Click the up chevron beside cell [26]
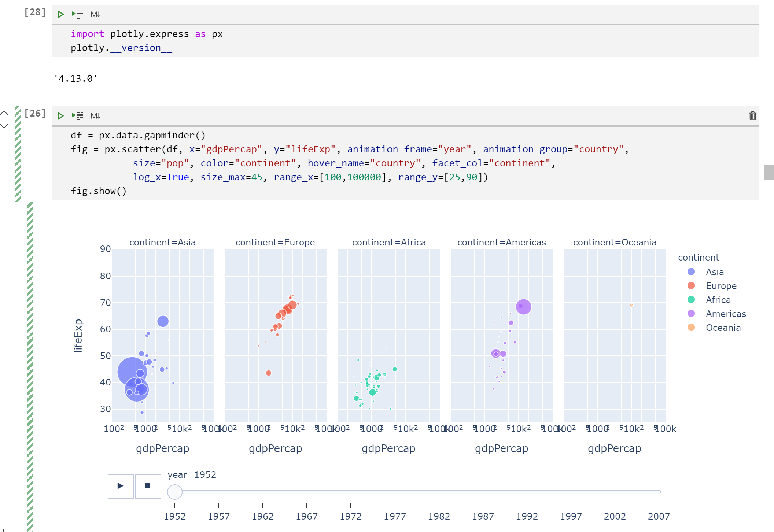The height and width of the screenshot is (532, 774). [x=4, y=113]
